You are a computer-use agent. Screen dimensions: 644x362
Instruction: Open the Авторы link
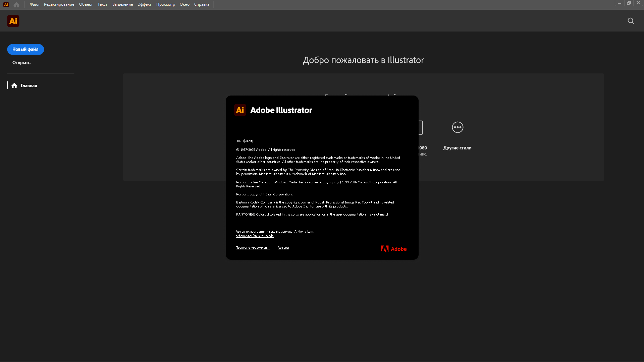(283, 248)
